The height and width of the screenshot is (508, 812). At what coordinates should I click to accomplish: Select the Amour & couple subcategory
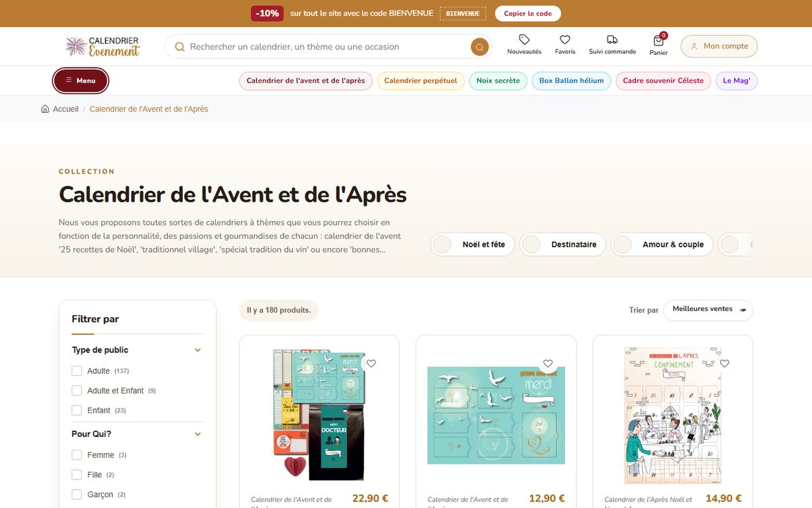[x=662, y=245]
